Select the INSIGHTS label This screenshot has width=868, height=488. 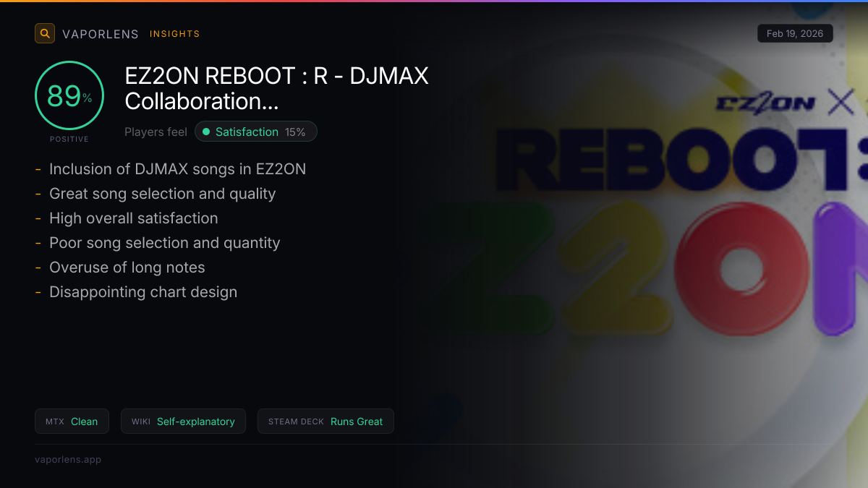(174, 34)
